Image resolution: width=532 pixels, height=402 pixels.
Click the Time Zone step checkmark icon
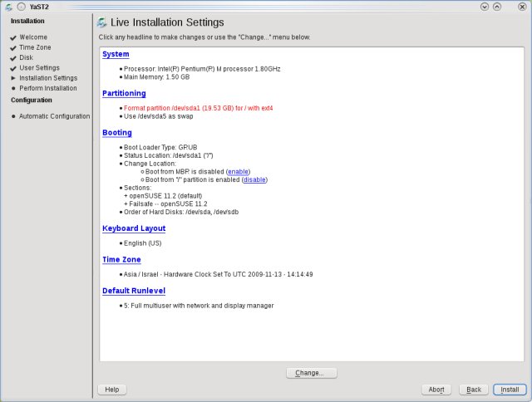[x=13, y=48]
